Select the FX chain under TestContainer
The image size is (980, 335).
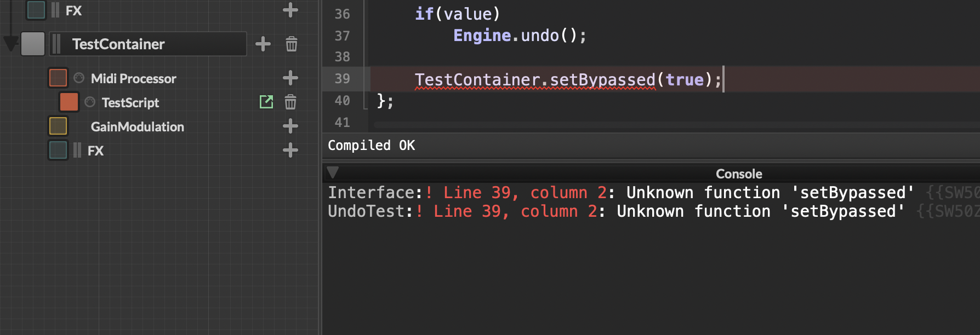tap(95, 151)
